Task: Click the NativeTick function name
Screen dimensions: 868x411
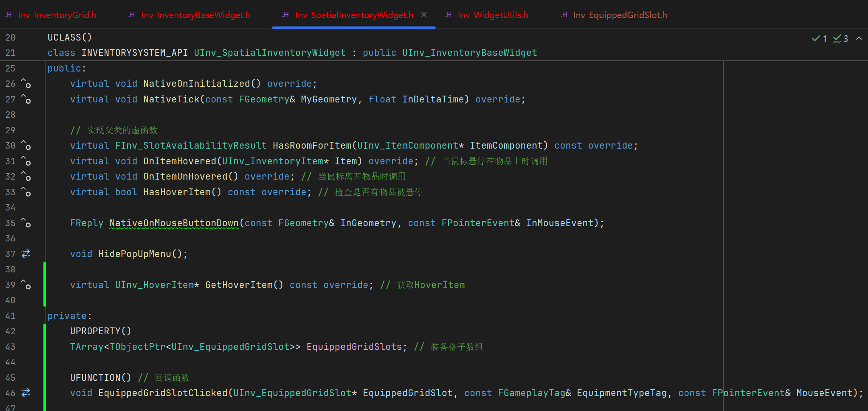Action: click(171, 99)
